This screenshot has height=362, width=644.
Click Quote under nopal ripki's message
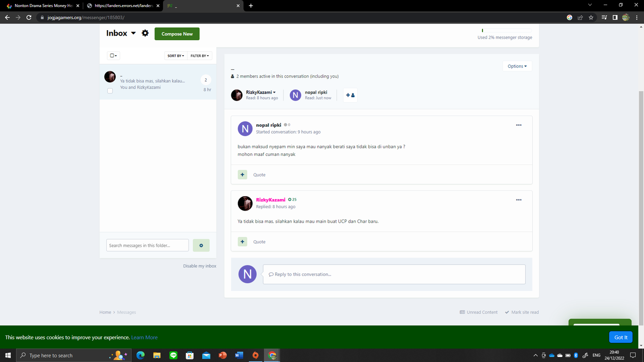259,175
